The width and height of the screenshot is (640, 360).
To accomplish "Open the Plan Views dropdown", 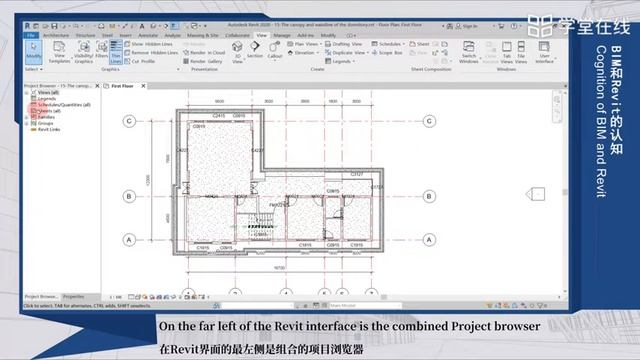I will [304, 44].
